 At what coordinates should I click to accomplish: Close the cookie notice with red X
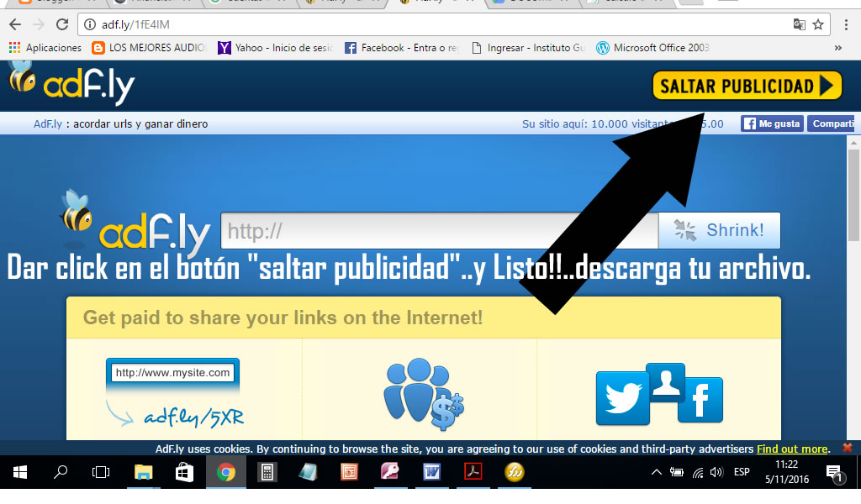pos(848,448)
